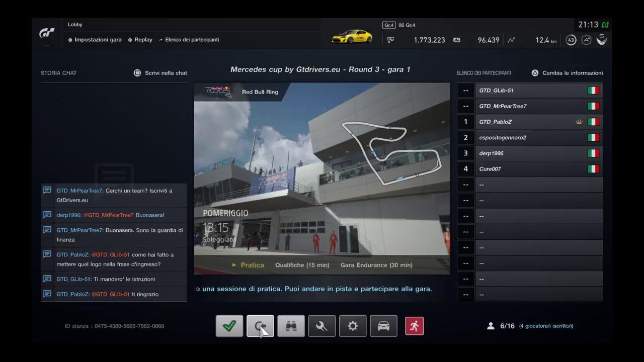Screen dimensions: 644x362
Task: Click the 21:13 clock display
Action: (588, 25)
